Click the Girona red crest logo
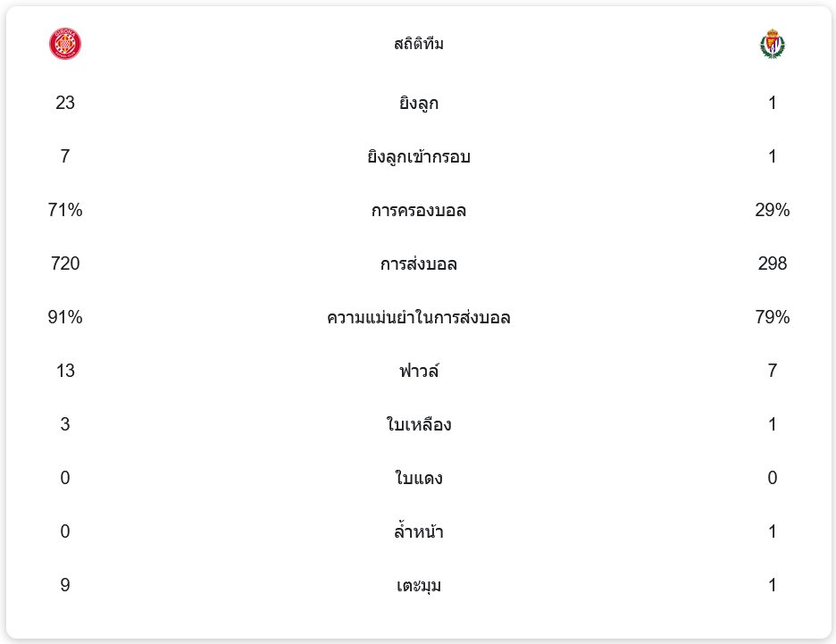The image size is (836, 644). (x=65, y=44)
